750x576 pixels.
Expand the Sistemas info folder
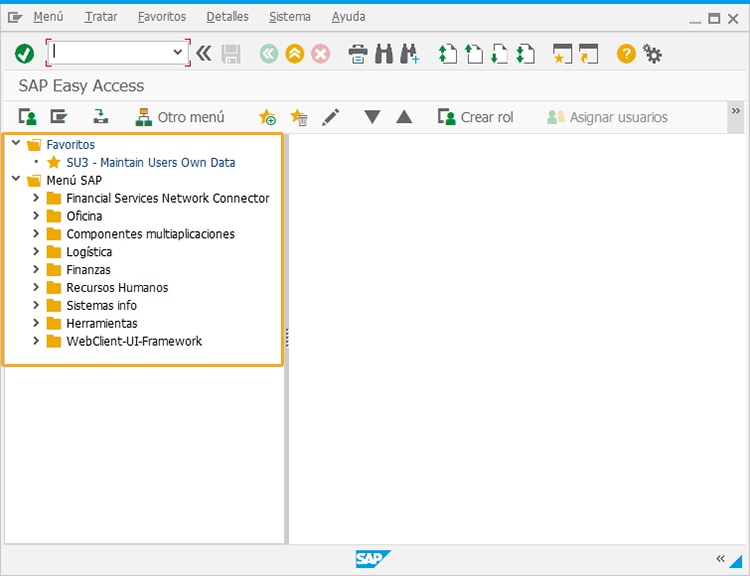[x=36, y=304]
